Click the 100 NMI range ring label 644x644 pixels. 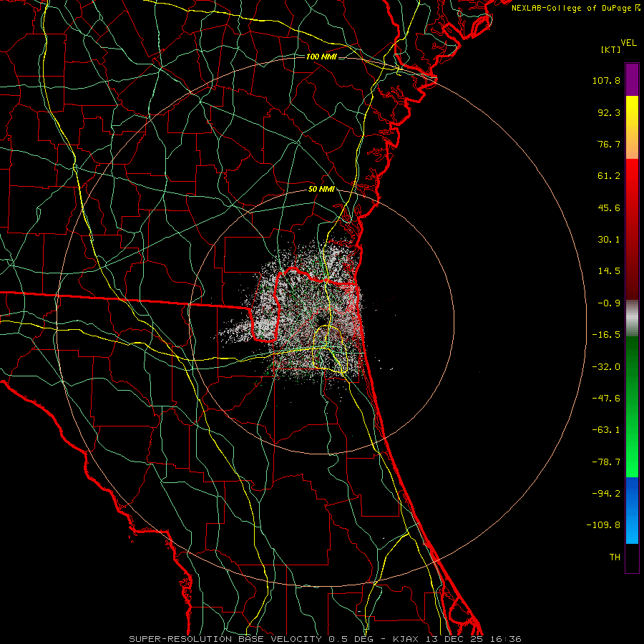tap(321, 57)
